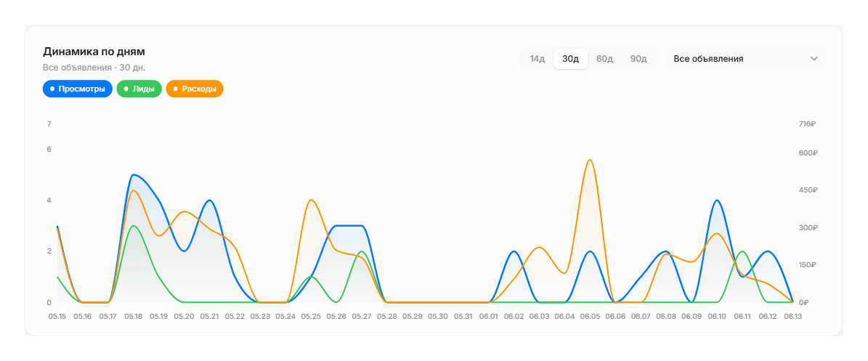Click the 06.05 date label on axis
The image size is (868, 361).
click(x=590, y=316)
